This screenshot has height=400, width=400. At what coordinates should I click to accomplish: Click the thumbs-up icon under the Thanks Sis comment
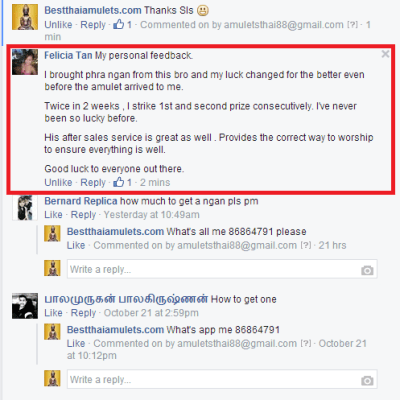click(x=118, y=24)
